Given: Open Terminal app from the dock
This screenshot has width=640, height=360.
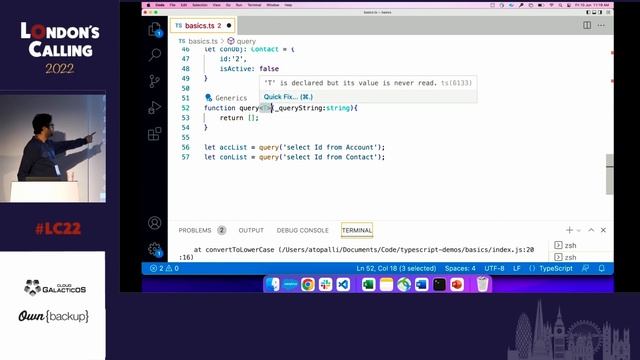Looking at the screenshot, I should click(x=439, y=284).
